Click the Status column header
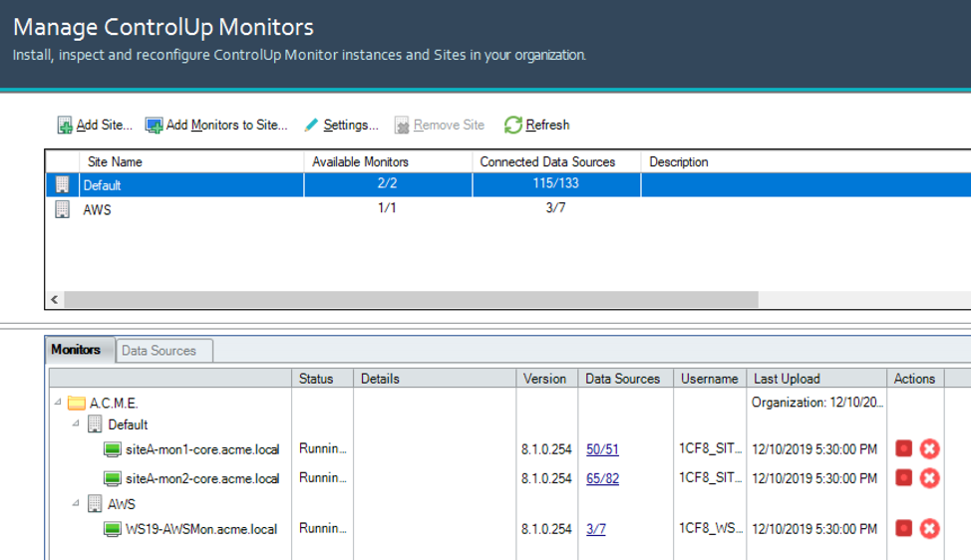The width and height of the screenshot is (971, 560). coord(322,379)
